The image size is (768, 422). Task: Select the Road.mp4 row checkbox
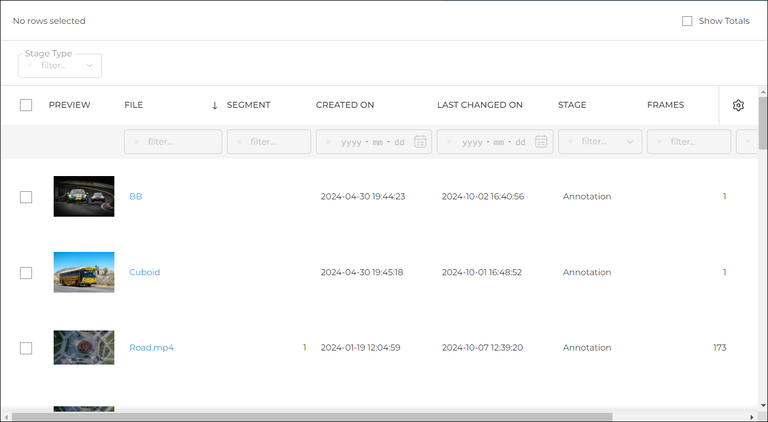[x=26, y=348]
